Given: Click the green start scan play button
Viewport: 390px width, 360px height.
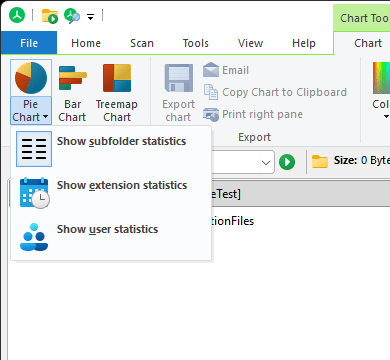Looking at the screenshot, I should [287, 162].
